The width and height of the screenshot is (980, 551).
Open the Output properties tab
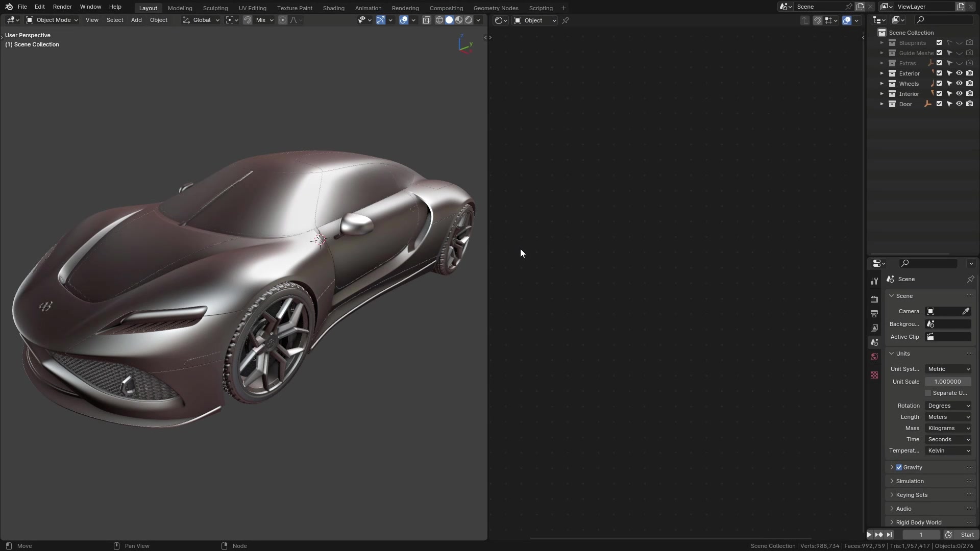(874, 314)
